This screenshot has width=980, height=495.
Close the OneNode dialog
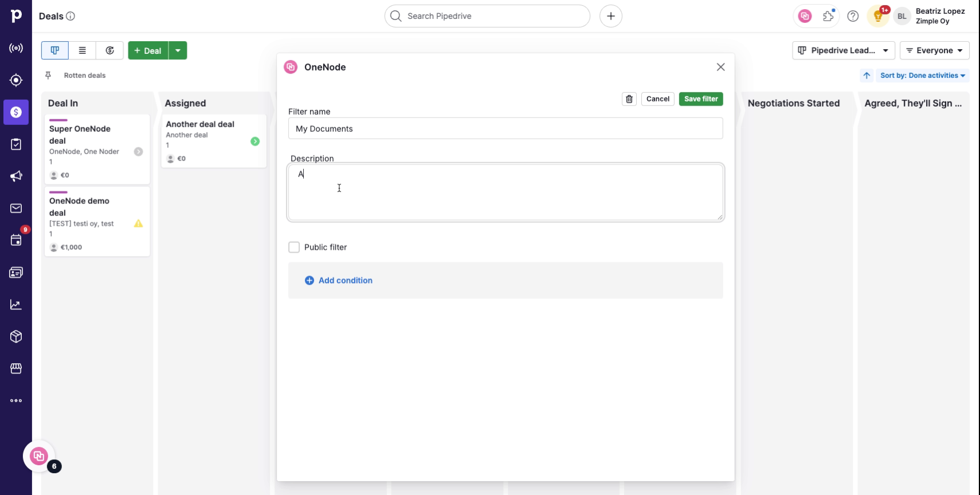click(x=721, y=67)
